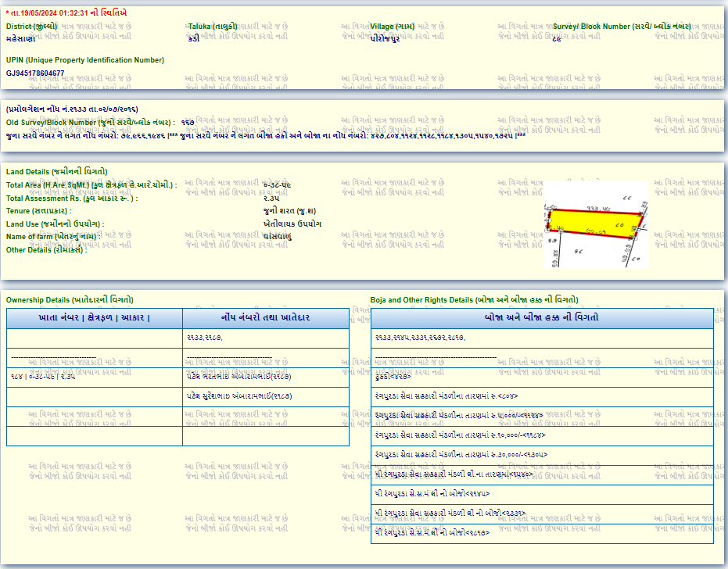Click the Survey/ Block Number label
The width and height of the screenshot is (728, 569).
622,27
